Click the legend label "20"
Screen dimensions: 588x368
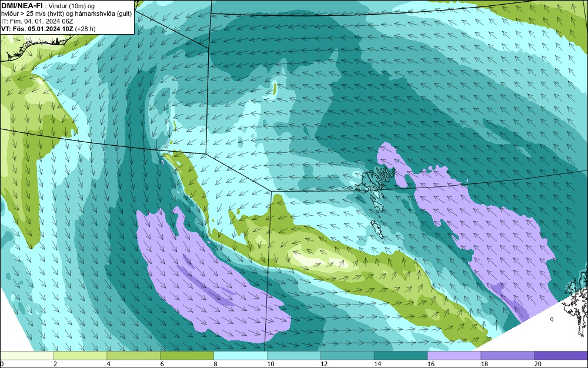point(538,364)
